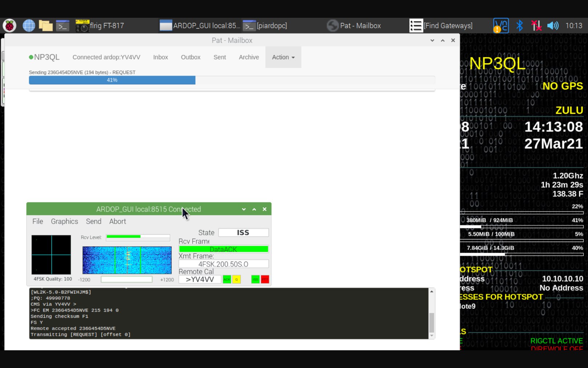The height and width of the screenshot is (368, 588).
Task: Open the file manager folder icon
Action: (46, 25)
